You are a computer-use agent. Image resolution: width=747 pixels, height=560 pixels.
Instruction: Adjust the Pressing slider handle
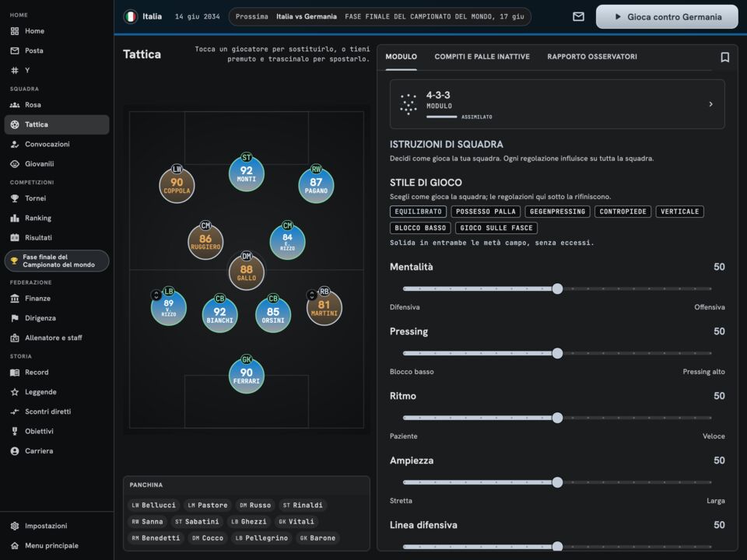point(557,353)
